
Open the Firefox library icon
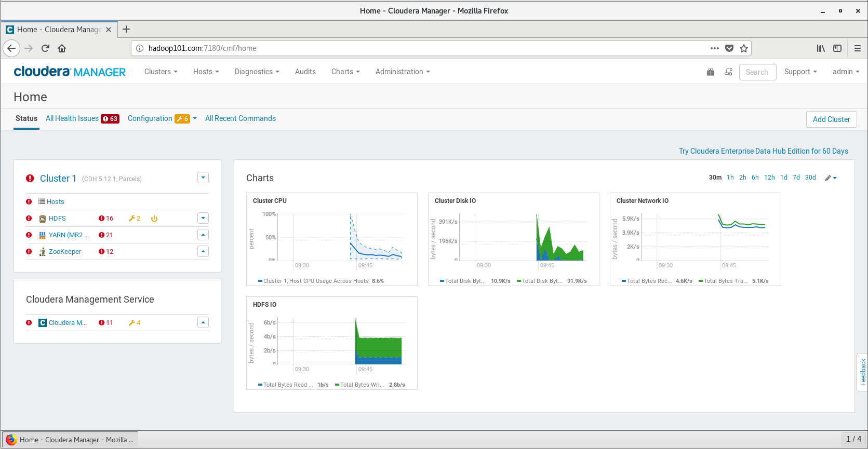[821, 48]
